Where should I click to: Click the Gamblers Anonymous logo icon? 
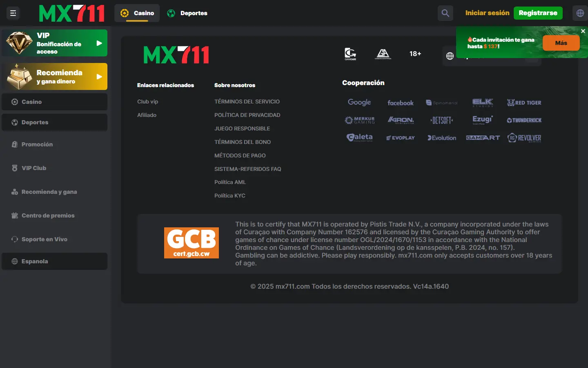coord(383,54)
